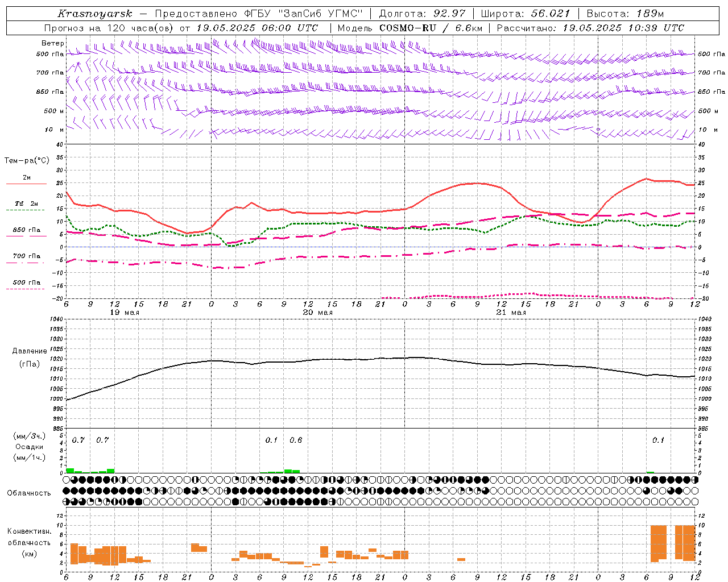Click the (мм/3ч.) precipitation unit label
The width and height of the screenshot is (728, 582).
29,436
